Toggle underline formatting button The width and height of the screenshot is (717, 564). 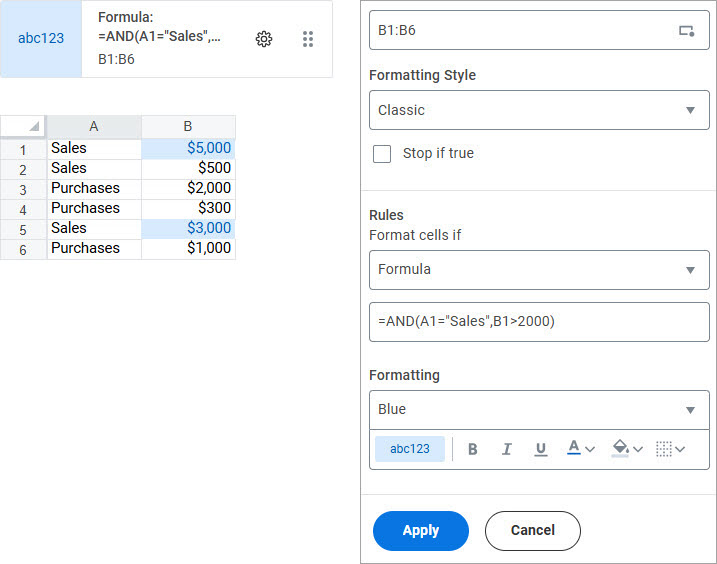(540, 449)
